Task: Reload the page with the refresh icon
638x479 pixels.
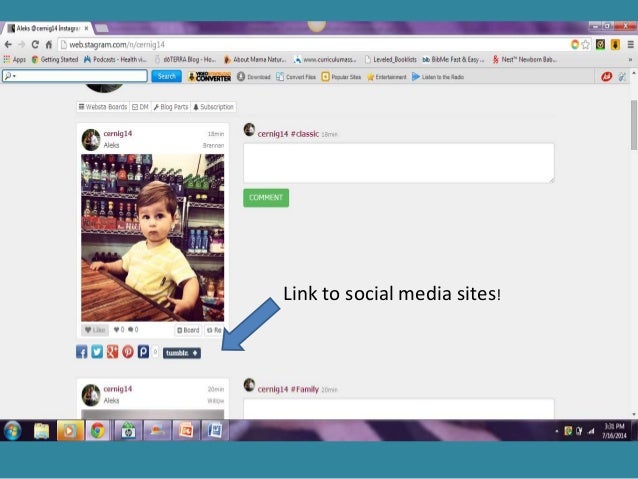Action: 35,44
